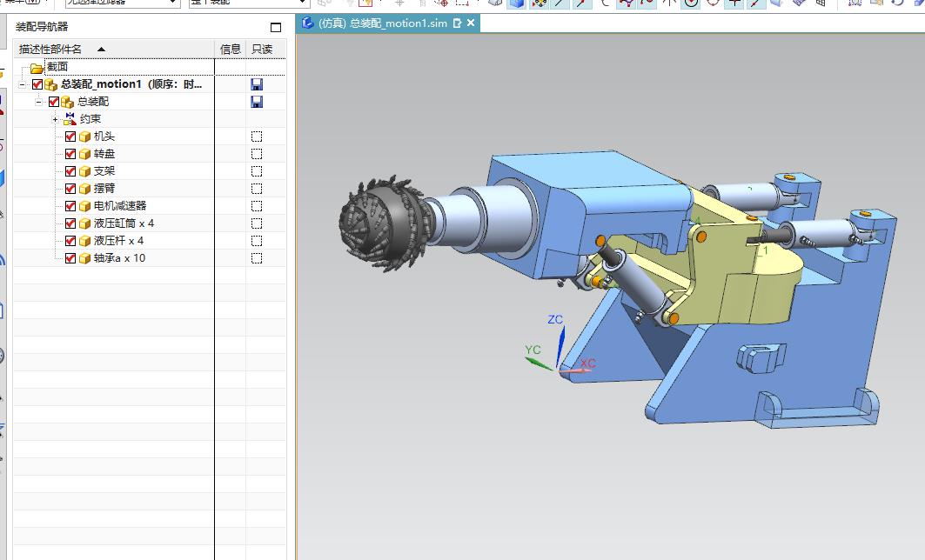Maximize the 装配导航器 panel
Screen dimensions: 925x560
(x=276, y=27)
